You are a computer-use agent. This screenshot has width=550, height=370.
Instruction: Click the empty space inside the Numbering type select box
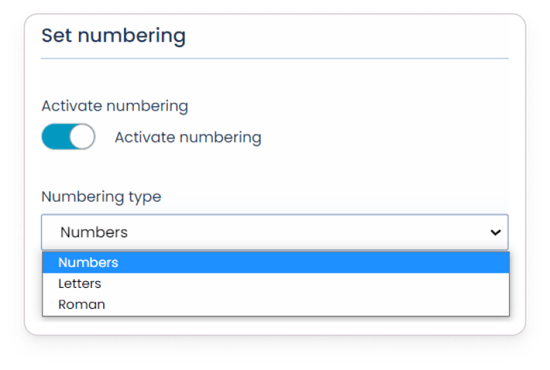309,232
